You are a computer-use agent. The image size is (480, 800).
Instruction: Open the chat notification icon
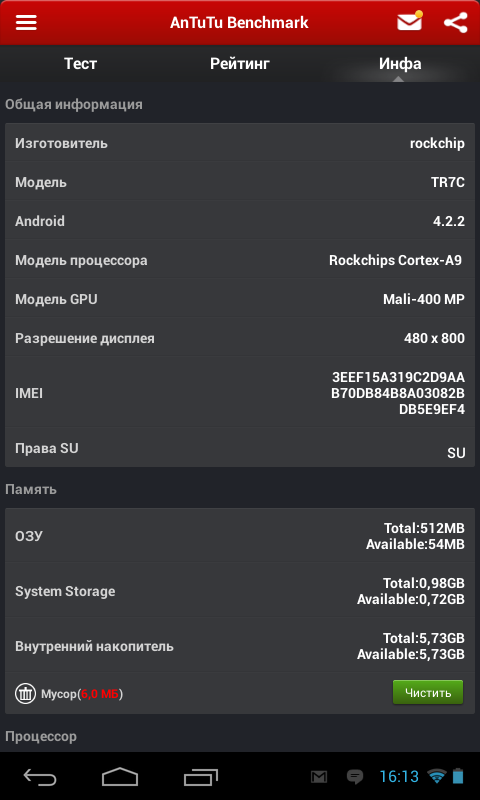click(x=355, y=777)
